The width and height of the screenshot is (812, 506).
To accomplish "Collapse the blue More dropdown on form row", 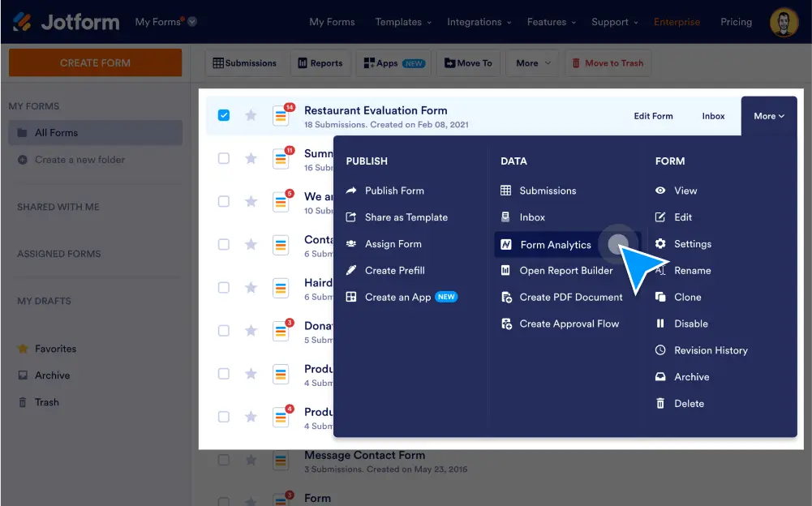I will click(768, 116).
